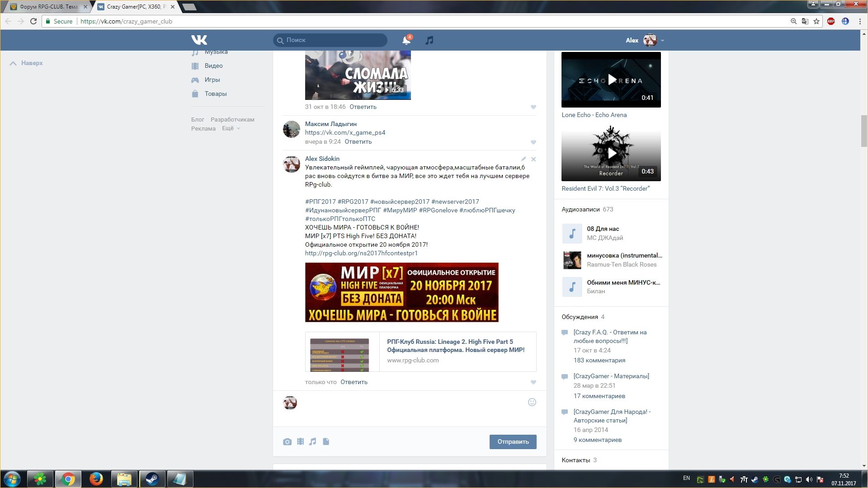Edit the Alex Sidokin comment with the pencil icon
Image resolution: width=868 pixels, height=488 pixels.
tap(523, 159)
